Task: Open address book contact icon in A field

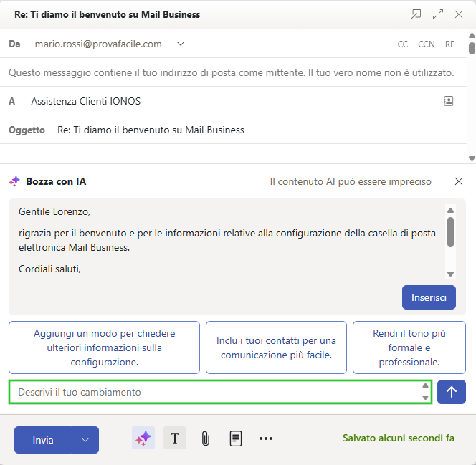Action: coord(449,101)
